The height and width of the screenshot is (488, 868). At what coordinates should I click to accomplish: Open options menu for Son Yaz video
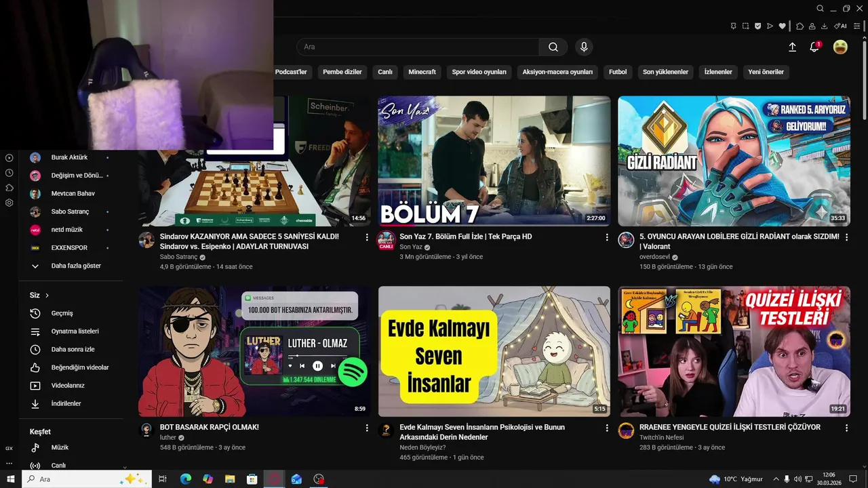click(607, 237)
